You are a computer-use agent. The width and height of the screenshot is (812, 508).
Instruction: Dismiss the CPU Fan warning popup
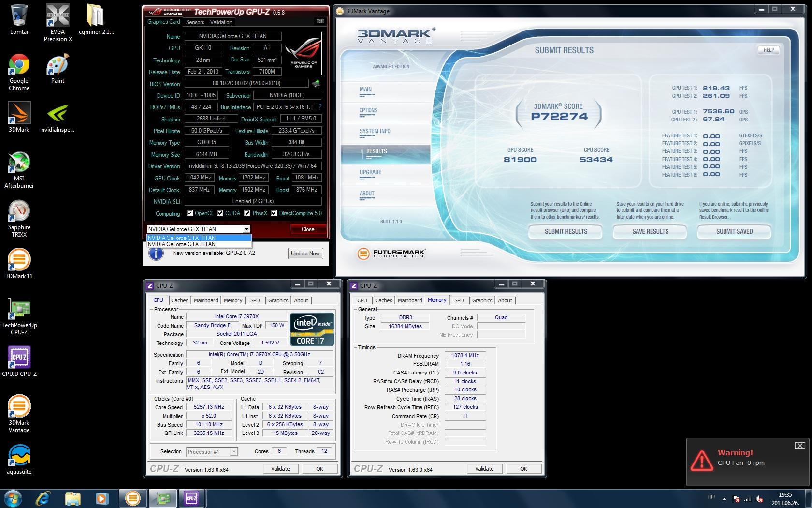pos(800,446)
